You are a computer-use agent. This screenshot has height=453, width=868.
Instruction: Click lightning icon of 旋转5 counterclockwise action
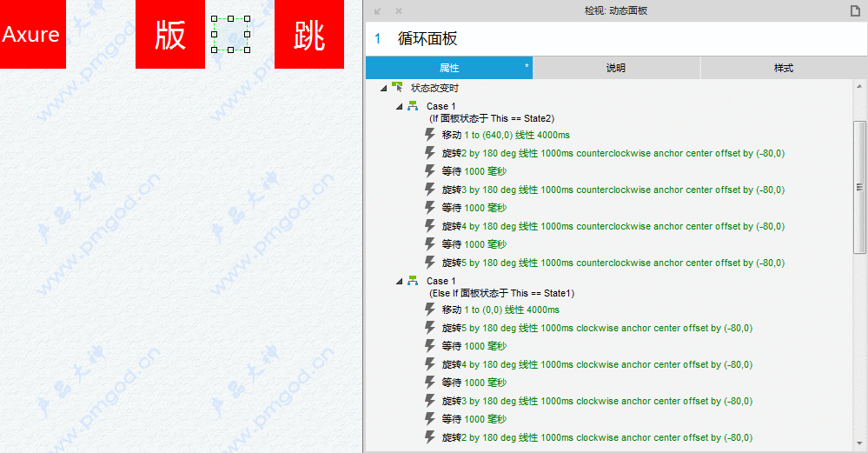[x=430, y=263]
